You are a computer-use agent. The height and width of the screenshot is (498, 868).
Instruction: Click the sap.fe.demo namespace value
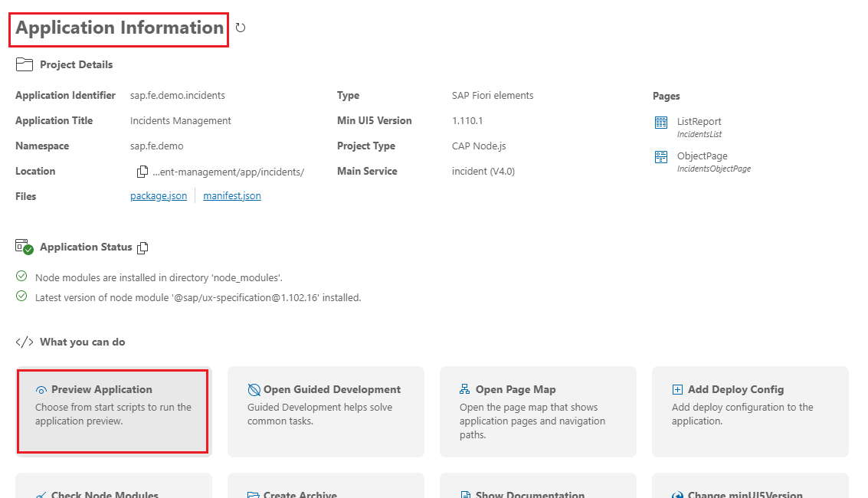pyautogui.click(x=156, y=146)
